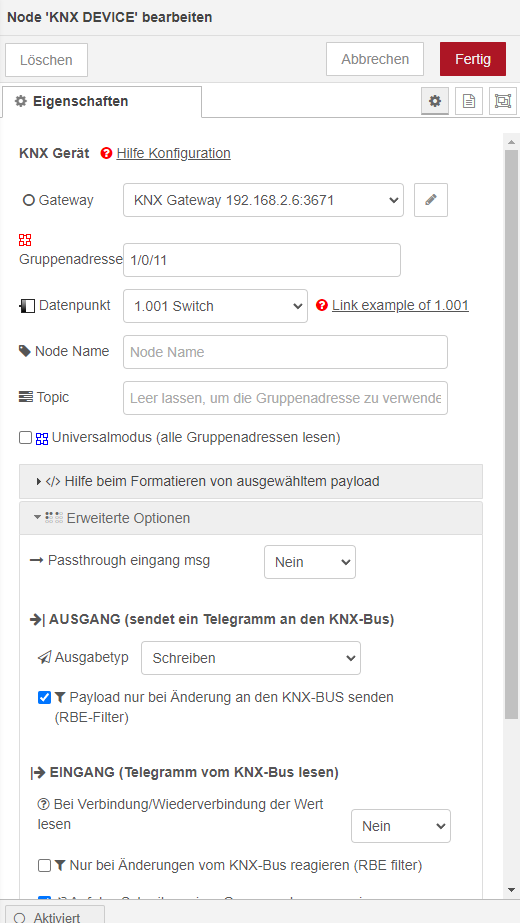This screenshot has width=520, height=923.
Task: Click the blue grid Universalmodus icon
Action: point(42,439)
